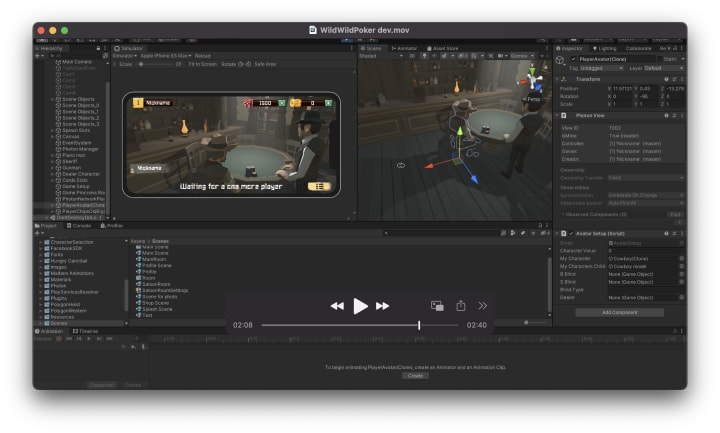The image size is (720, 433).
Task: Click the Project panel add plus icon
Action: (x=38, y=233)
